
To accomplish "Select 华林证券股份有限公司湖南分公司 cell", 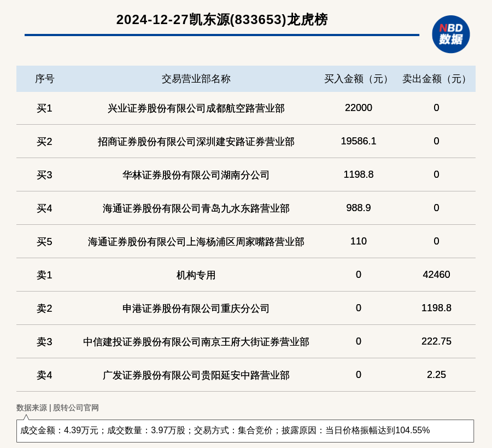I will click(x=196, y=175).
